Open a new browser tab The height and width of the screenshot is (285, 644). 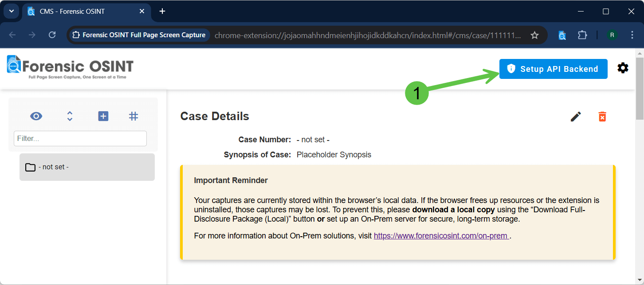pyautogui.click(x=162, y=11)
